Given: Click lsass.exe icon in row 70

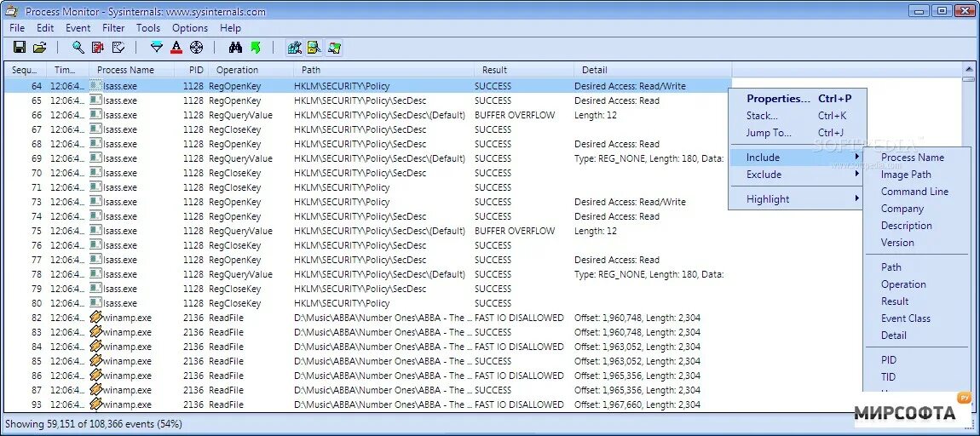Looking at the screenshot, I should [95, 172].
